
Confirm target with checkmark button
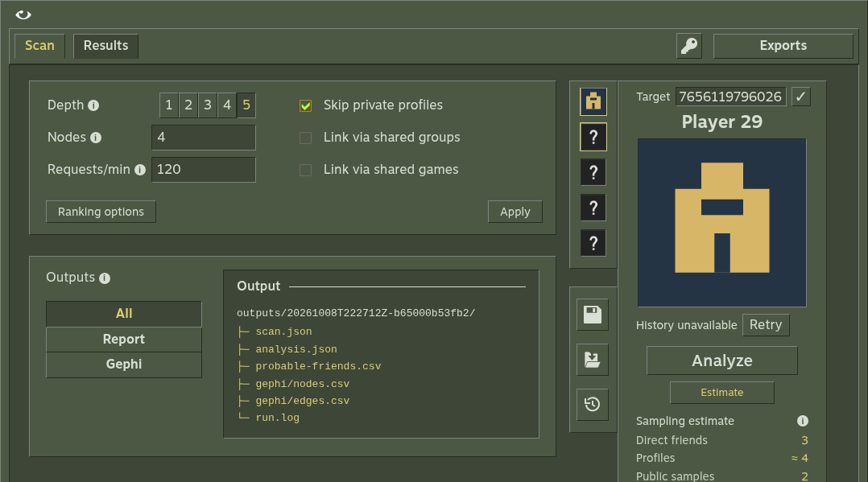(800, 97)
